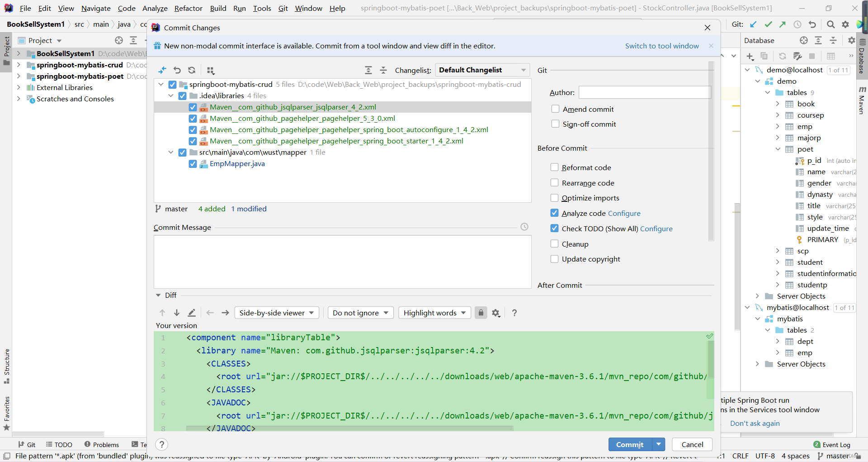
Task: Open Problems tool window tab
Action: [102, 445]
